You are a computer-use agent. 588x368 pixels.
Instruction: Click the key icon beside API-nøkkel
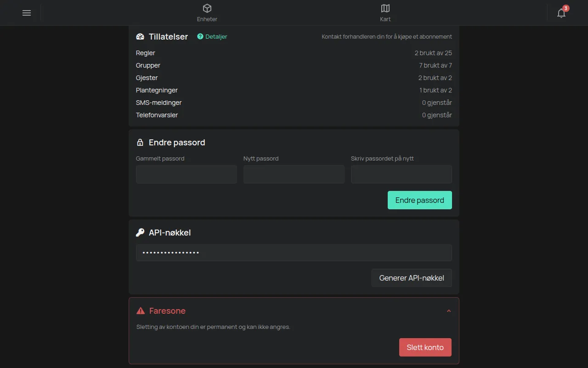140,233
